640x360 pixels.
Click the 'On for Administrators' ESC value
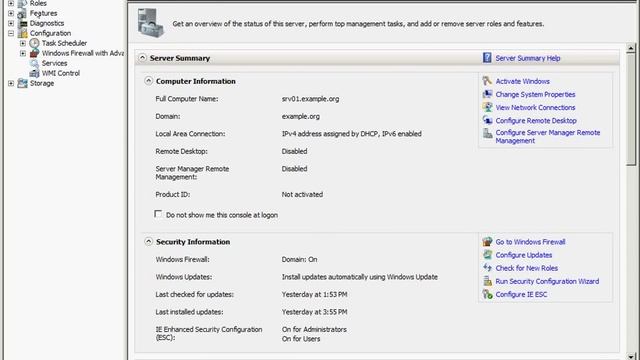coord(314,329)
